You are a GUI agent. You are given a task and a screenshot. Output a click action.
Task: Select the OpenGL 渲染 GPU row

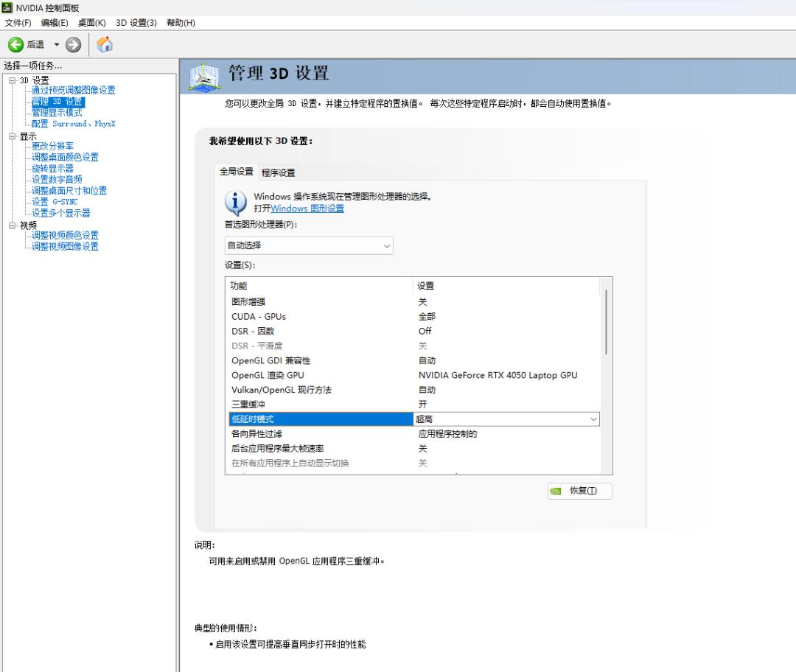point(414,376)
